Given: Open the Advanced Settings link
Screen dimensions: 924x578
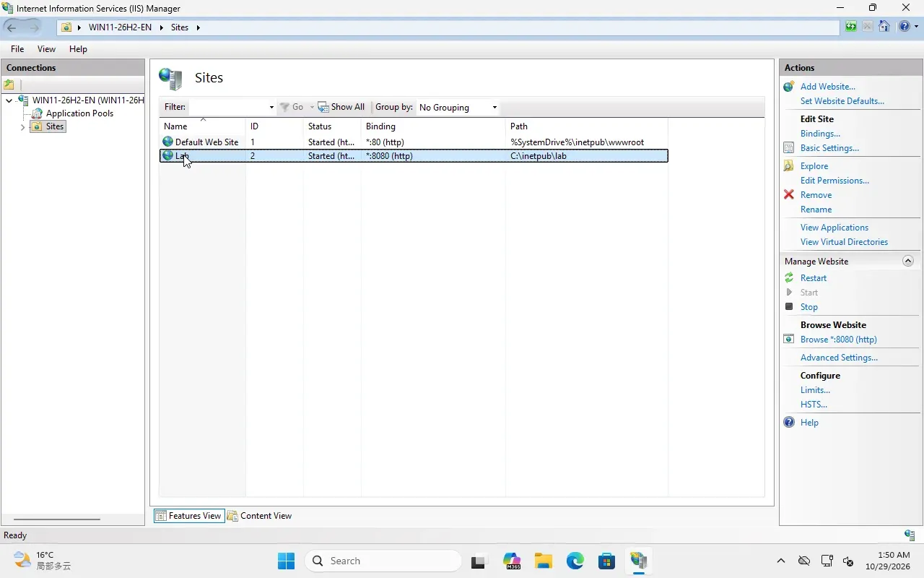Looking at the screenshot, I should (x=839, y=357).
